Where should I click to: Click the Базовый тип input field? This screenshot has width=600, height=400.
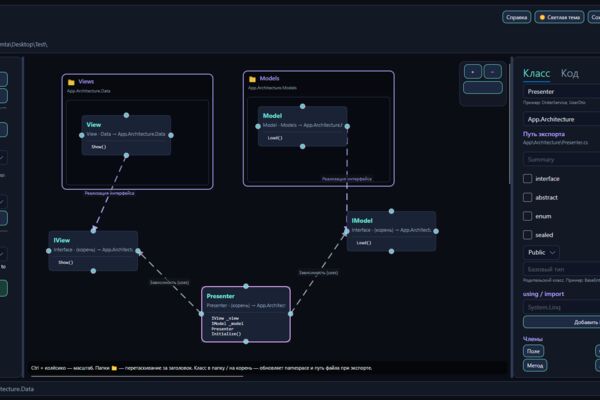(x=561, y=269)
